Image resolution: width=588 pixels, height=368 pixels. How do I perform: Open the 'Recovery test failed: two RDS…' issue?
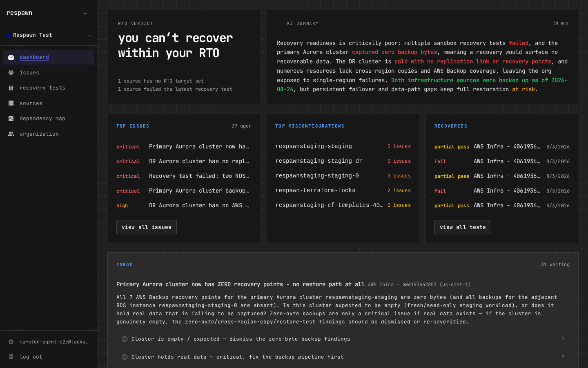184,176
